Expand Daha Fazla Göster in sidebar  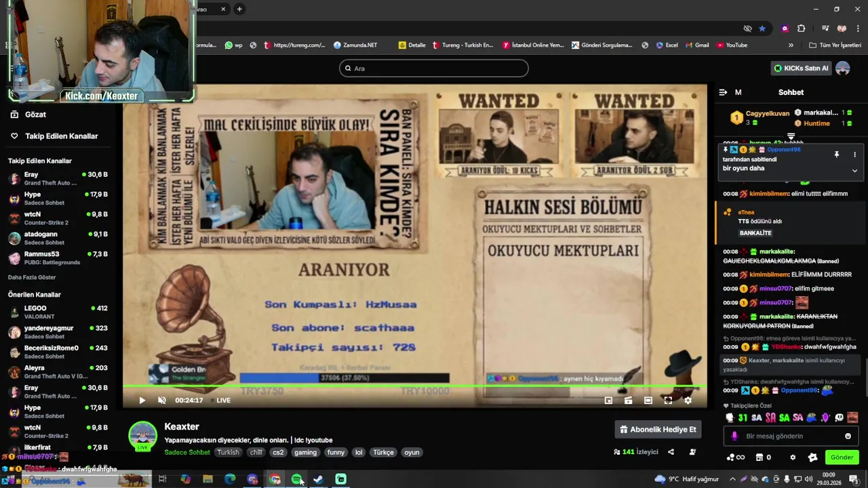(32, 277)
